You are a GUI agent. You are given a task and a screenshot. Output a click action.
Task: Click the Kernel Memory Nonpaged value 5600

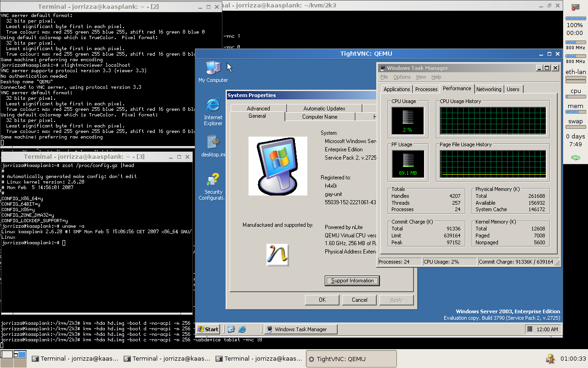[x=539, y=242]
